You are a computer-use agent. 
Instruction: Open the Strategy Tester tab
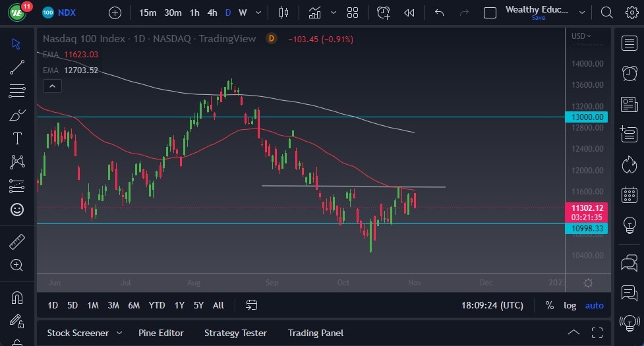click(235, 333)
